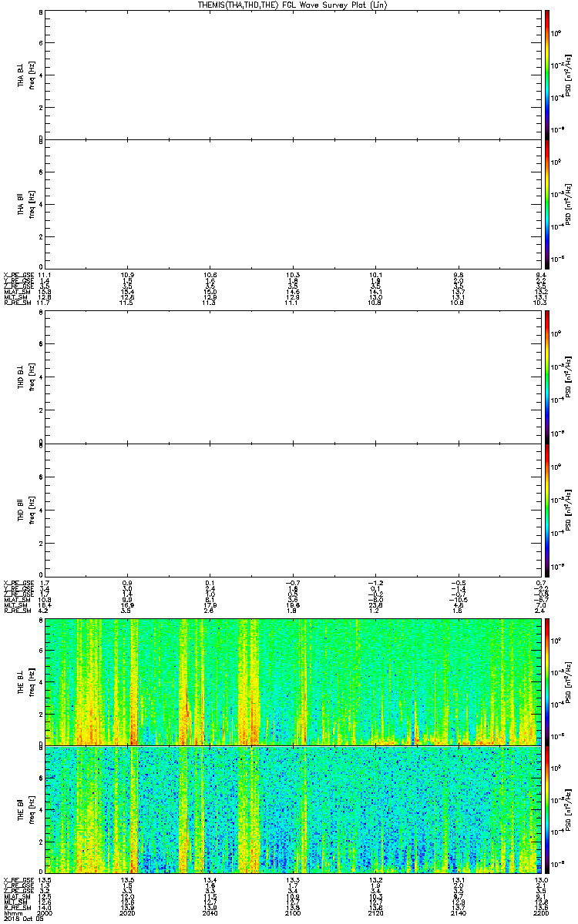Click inside the empty THA B⊥ panel
This screenshot has width=578, height=924.
click(292, 75)
